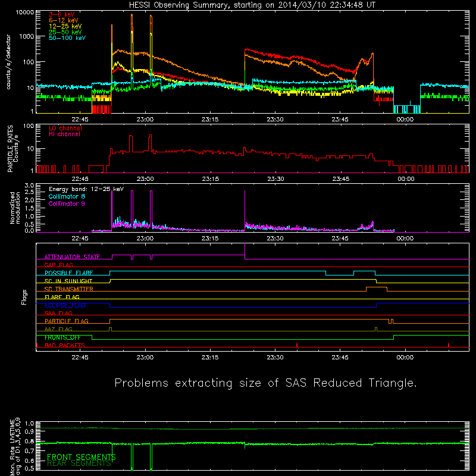Viewport: 476px width, 476px height.
Task: Select the LO channel legend label
Action: [65, 128]
